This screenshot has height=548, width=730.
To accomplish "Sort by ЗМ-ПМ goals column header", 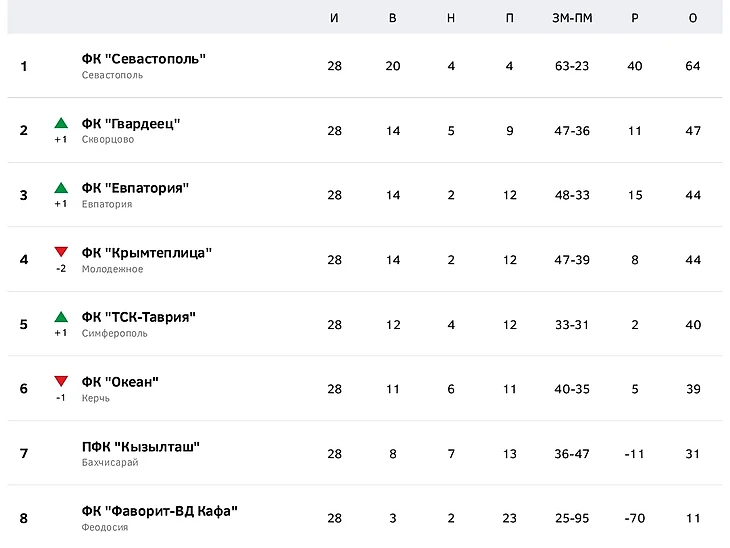I will pos(572,19).
